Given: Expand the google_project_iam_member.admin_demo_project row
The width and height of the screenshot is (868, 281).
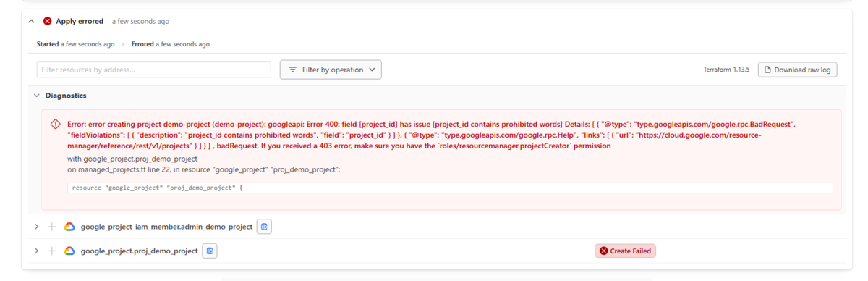Looking at the screenshot, I should pyautogui.click(x=37, y=227).
